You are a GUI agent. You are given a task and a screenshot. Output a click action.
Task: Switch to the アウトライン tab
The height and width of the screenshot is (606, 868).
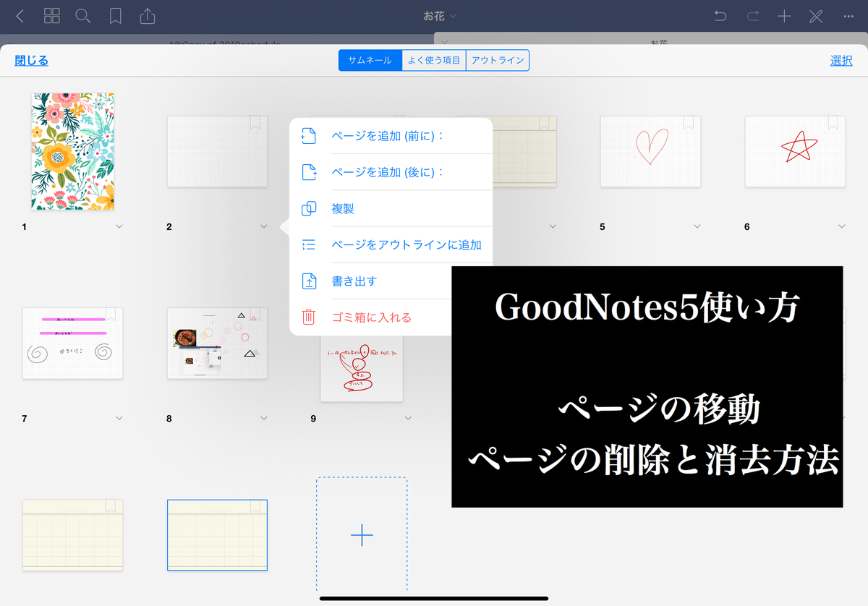498,60
